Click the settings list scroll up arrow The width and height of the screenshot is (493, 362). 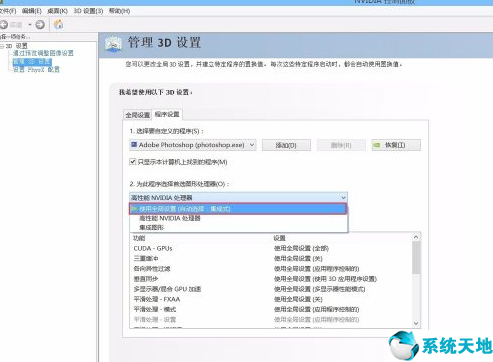point(416,237)
